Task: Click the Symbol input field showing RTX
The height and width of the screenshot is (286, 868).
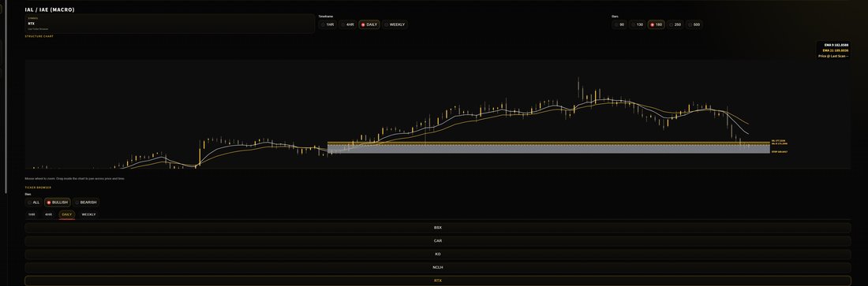Action: (170, 24)
